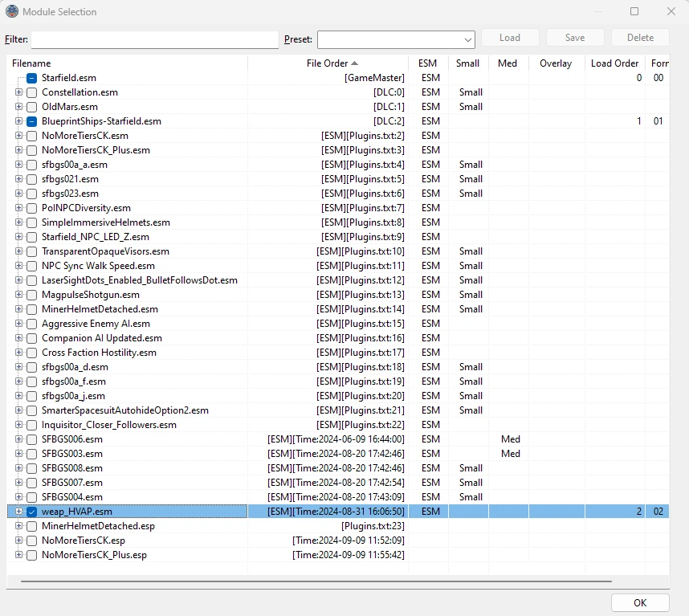Screen dimensions: 689x616
Task: Select the sfbgs023.esm row
Action: pyautogui.click(x=338, y=194)
